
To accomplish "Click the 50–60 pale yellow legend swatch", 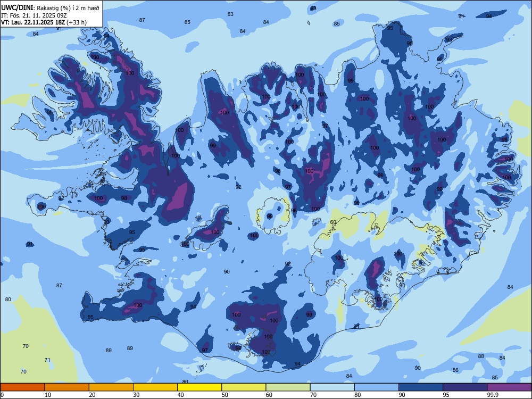I will point(244,387).
